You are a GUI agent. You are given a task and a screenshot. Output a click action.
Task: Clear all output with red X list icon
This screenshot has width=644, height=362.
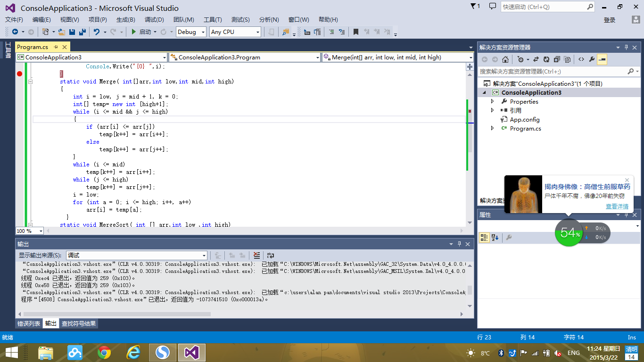pos(256,255)
